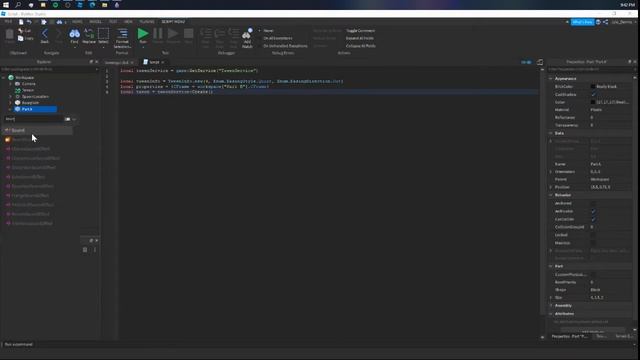Viewport: 640px width, 360px height.
Task: Toggle the CustomPhysicalProperties checkbox
Action: point(593,274)
